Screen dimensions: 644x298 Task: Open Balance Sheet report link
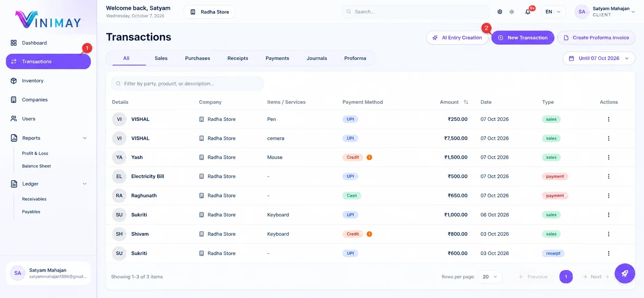point(36,166)
